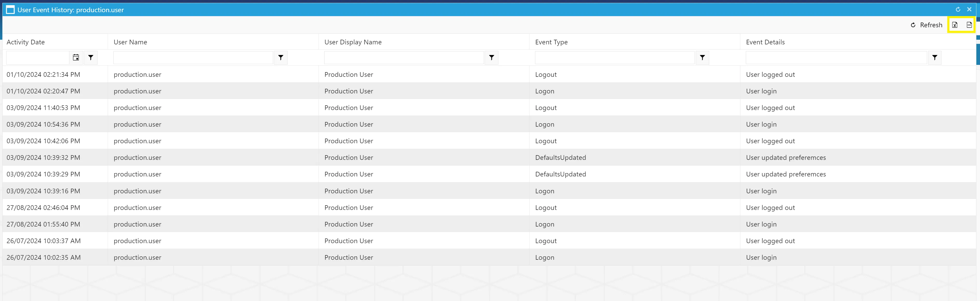
Task: Select the row dated 03/09/2024 10:39:32 PM
Action: [x=489, y=157]
